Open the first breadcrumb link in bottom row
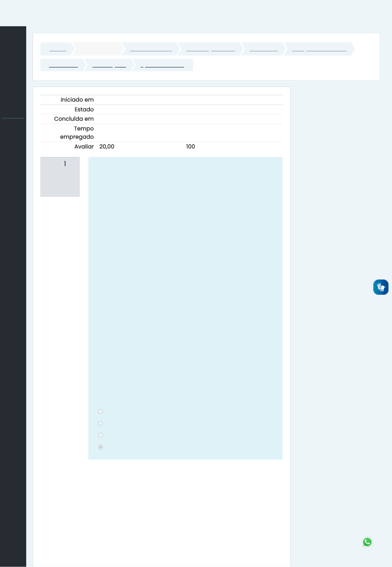This screenshot has height=567, width=392. click(x=63, y=65)
